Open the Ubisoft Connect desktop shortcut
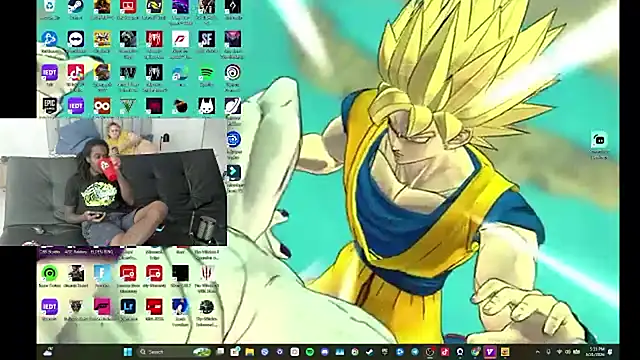The image size is (640, 360). point(232,73)
